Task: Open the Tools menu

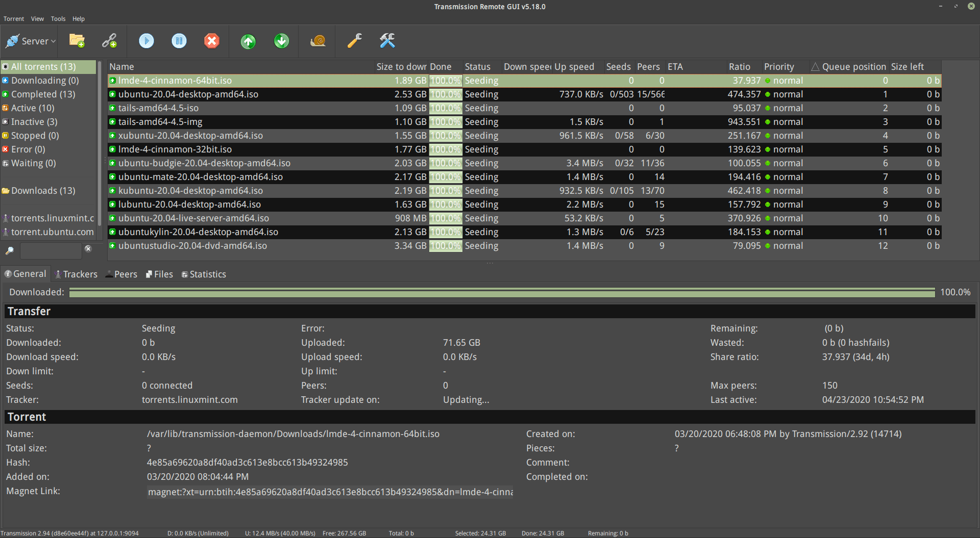Action: click(x=58, y=19)
